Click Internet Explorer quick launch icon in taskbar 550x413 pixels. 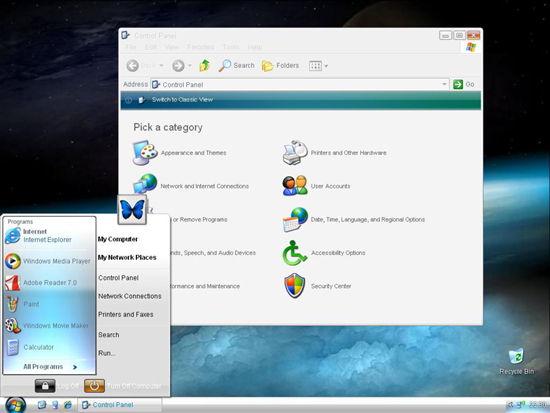(67, 405)
